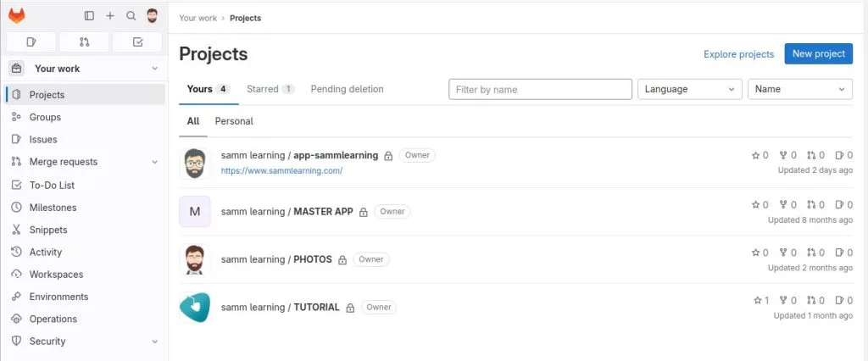Open Snippets in sidebar
Screen dimensions: 868x361
(x=86, y=229)
